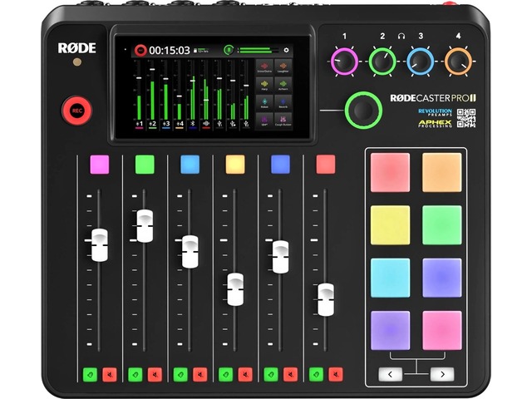Select mic channel 2 icon on touchscreen
This screenshot has width=532, height=399.
pos(152,124)
